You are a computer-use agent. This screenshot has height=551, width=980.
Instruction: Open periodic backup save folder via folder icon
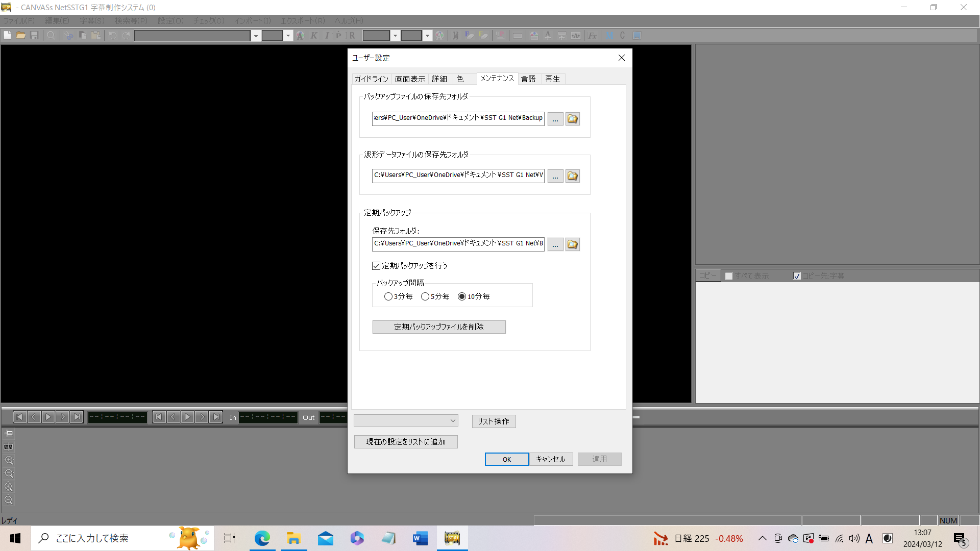pos(573,244)
